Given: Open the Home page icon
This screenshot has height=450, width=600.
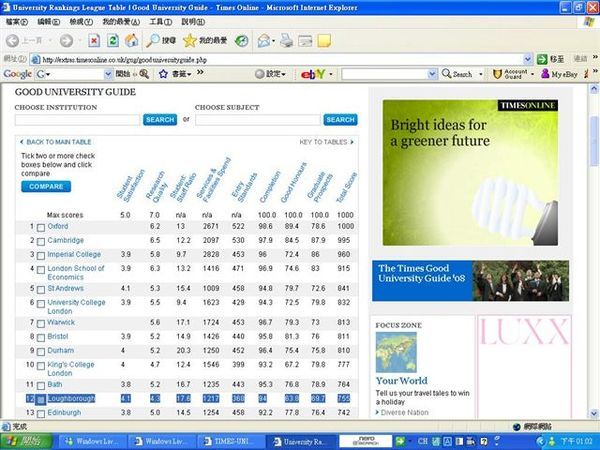Looking at the screenshot, I should (x=131, y=41).
